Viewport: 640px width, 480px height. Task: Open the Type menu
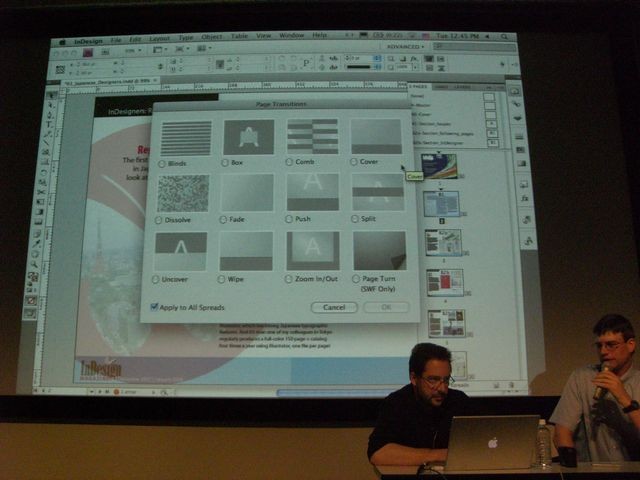click(186, 38)
